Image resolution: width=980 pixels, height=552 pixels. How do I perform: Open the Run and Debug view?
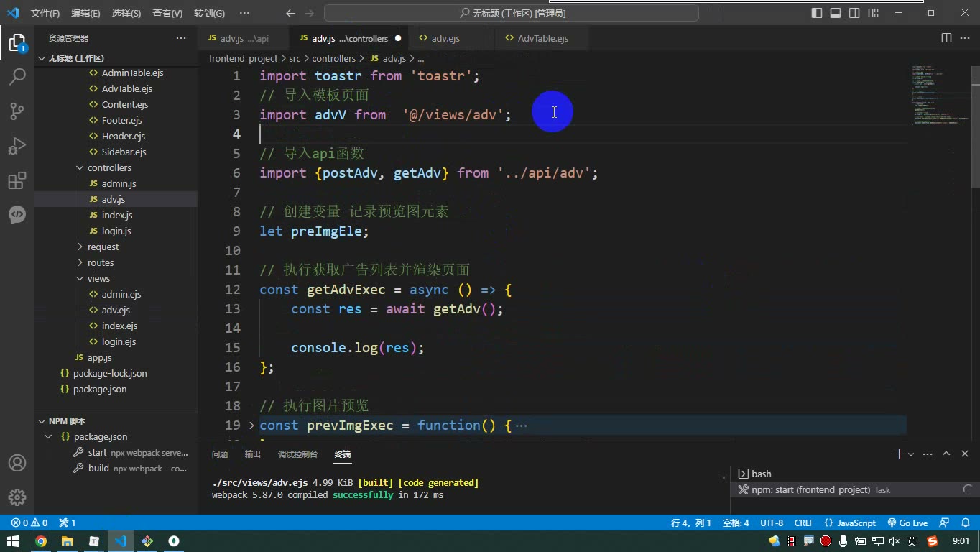coord(17,146)
